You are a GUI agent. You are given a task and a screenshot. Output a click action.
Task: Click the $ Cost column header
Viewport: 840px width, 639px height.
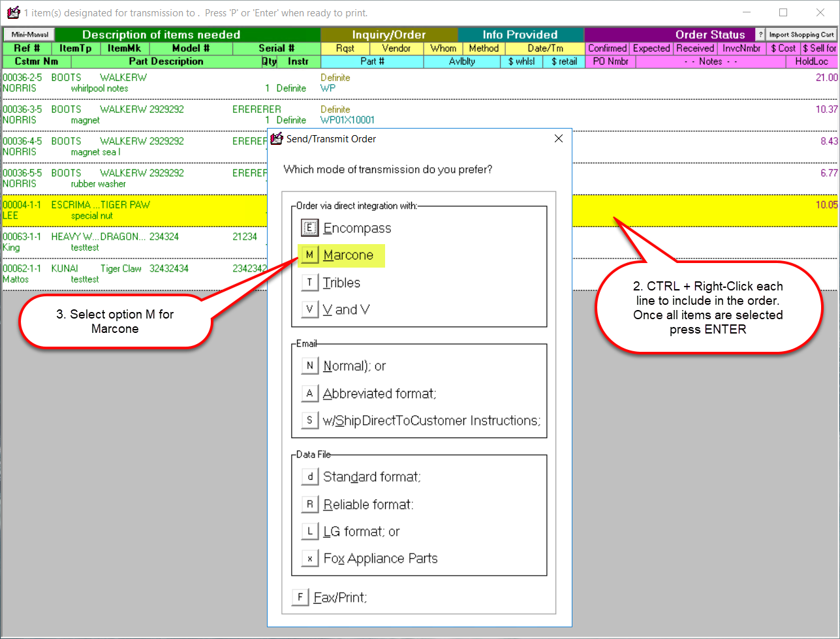click(783, 48)
